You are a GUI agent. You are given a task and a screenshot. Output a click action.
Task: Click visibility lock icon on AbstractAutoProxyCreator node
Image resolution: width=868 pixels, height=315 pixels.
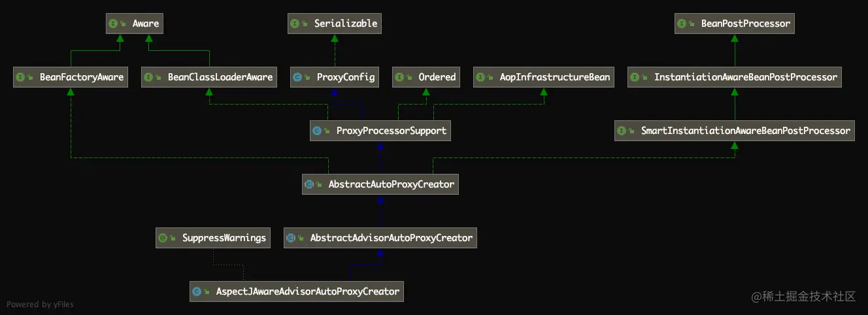pos(320,185)
